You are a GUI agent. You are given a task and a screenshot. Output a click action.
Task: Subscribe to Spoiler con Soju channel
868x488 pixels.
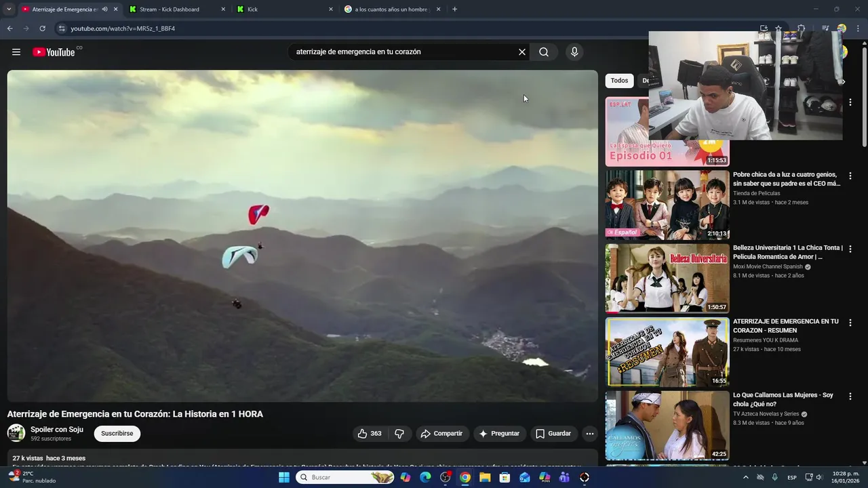117,434
